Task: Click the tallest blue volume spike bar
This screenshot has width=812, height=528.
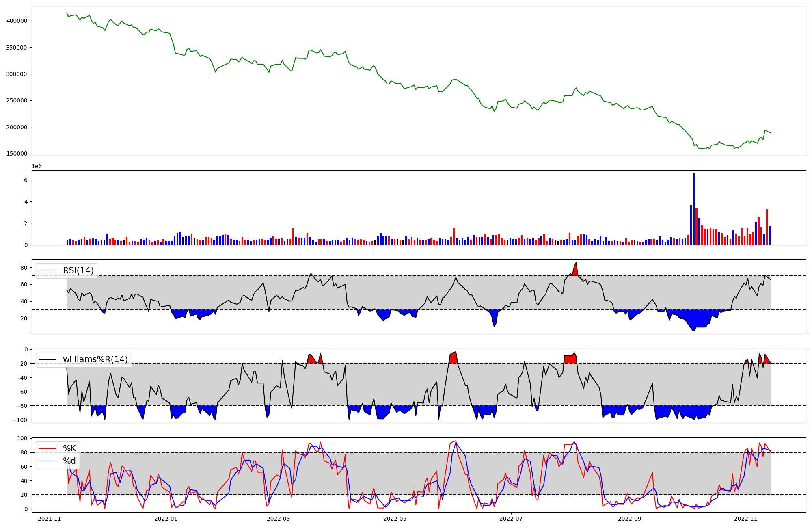Action: point(694,209)
